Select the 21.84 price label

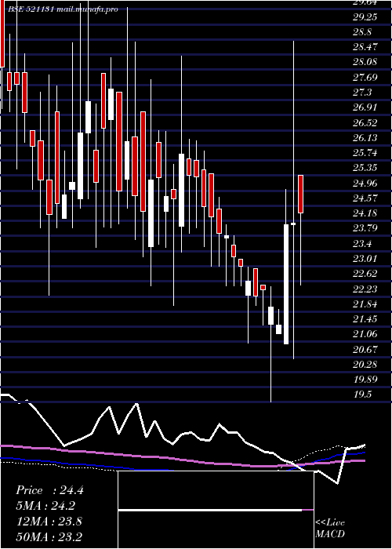click(365, 304)
